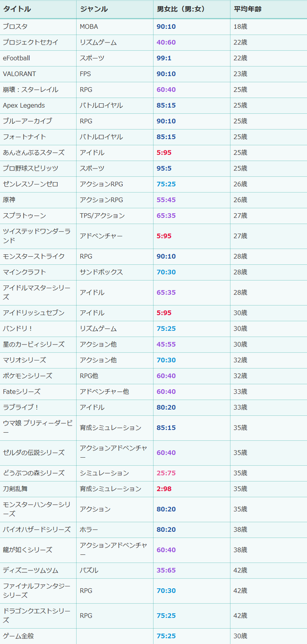Click the 平均年齢 column header
Viewport: 307px width, 644px height.
click(x=269, y=9)
